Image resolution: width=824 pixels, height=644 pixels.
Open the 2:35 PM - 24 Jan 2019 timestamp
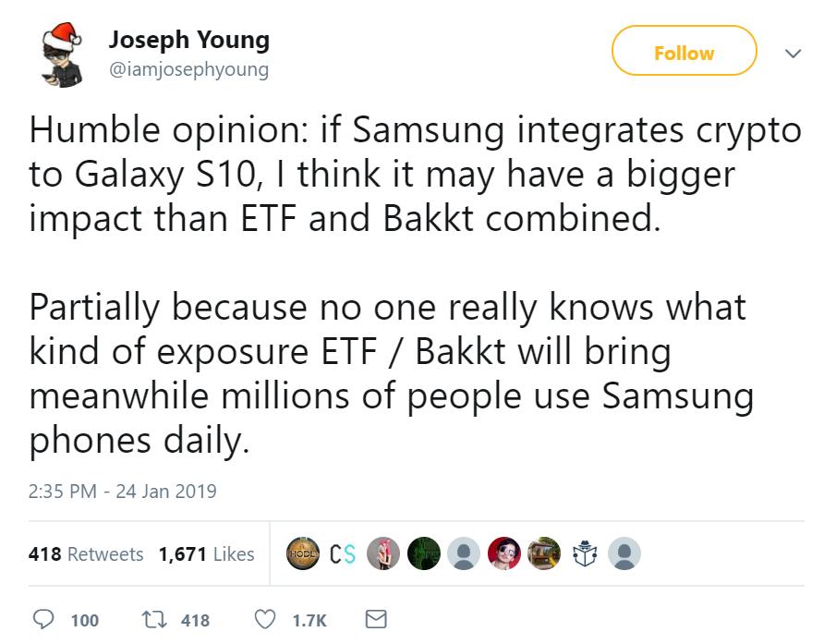click(x=123, y=491)
